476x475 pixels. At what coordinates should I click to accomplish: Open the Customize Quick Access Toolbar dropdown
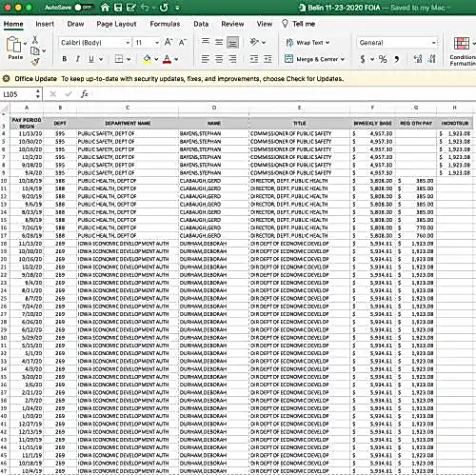click(x=177, y=8)
